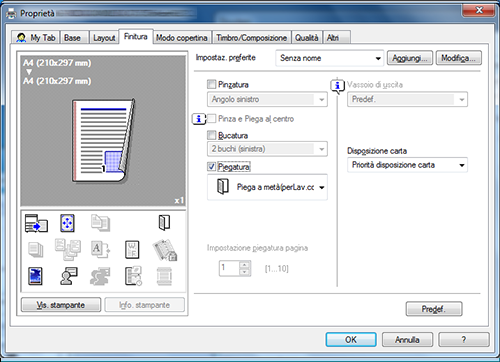500x362 pixels.
Task: Click the [1...10] range label
Action: pyautogui.click(x=277, y=268)
